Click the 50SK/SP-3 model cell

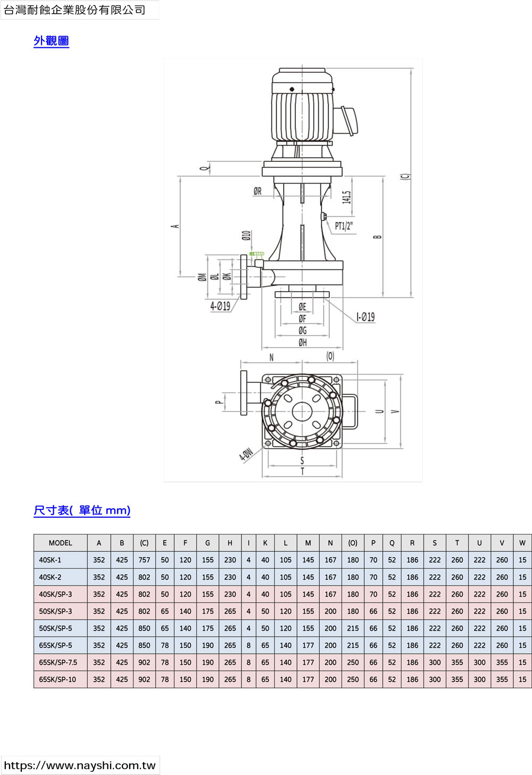tap(55, 611)
